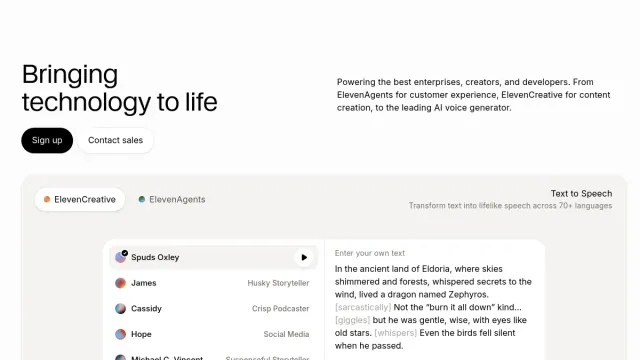The width and height of the screenshot is (640, 360).
Task: Click the [sarcastically] audio tag in text
Action: [x=363, y=307]
